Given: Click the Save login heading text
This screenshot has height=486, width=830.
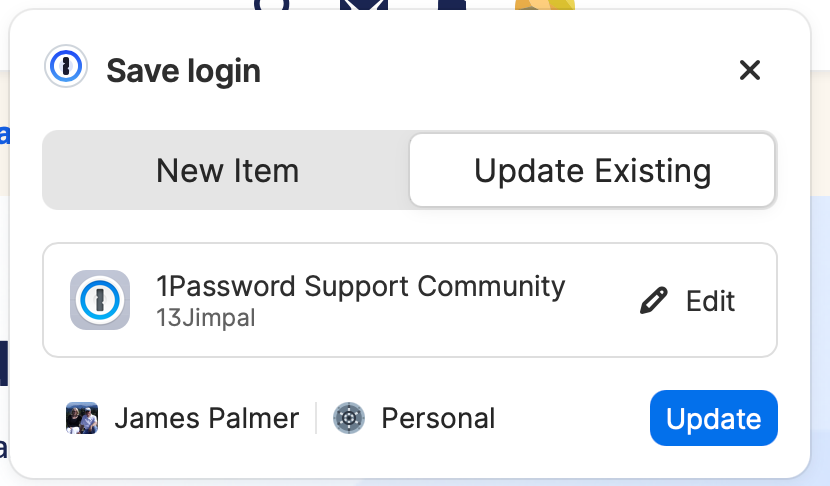Looking at the screenshot, I should 183,71.
